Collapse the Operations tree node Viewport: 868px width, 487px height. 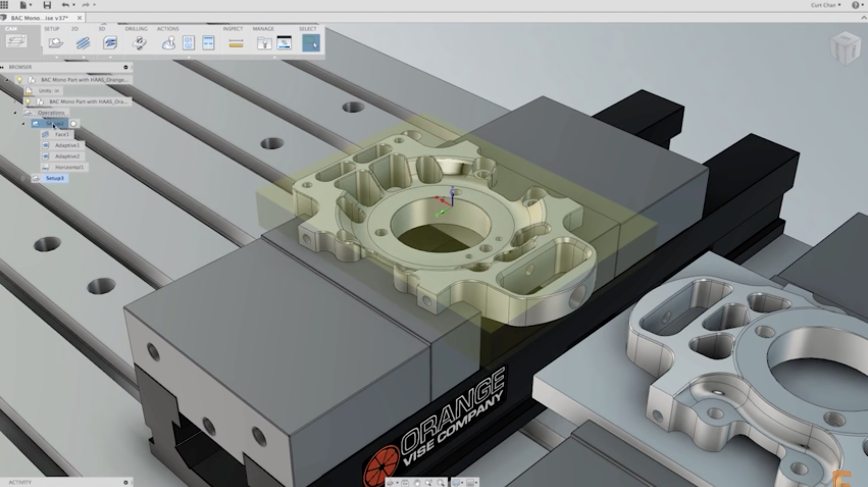[15, 113]
